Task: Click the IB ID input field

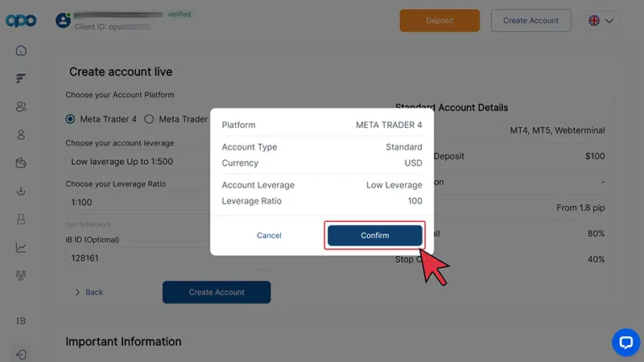Action: point(137,257)
